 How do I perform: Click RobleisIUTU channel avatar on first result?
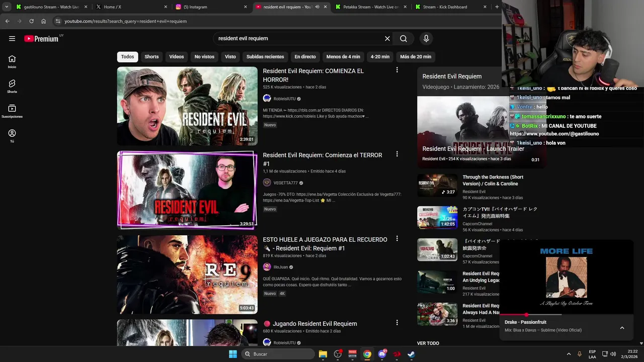tap(267, 99)
